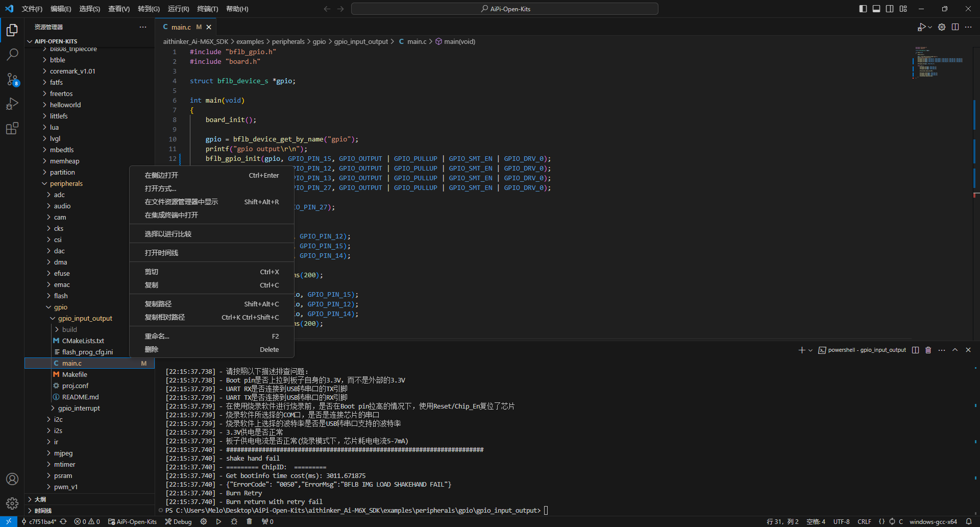Open the Customize Layout icon

click(903, 9)
